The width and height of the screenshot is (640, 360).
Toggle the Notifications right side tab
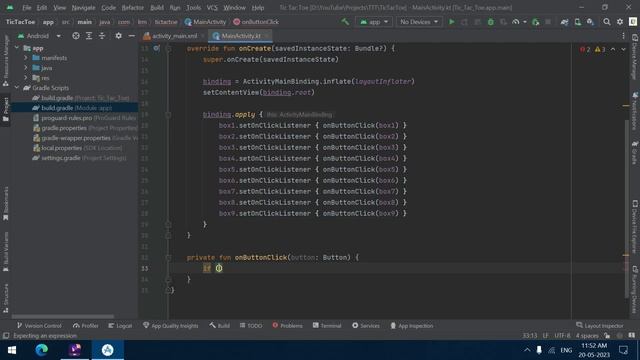click(x=635, y=111)
